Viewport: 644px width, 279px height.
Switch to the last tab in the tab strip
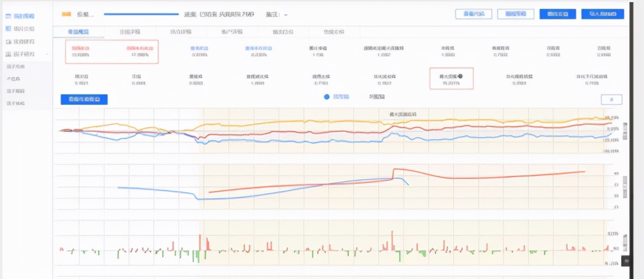click(334, 32)
